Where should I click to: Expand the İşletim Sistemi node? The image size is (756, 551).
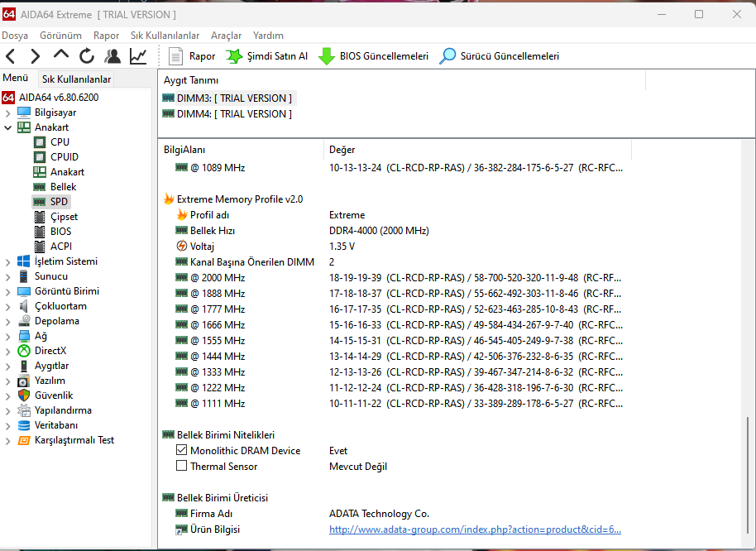[x=7, y=262]
